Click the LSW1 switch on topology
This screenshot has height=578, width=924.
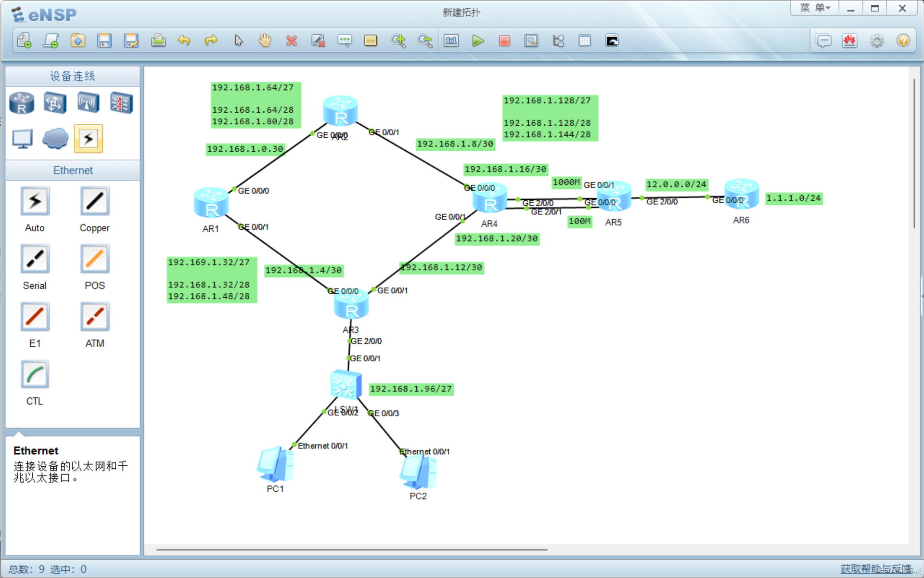coord(346,385)
